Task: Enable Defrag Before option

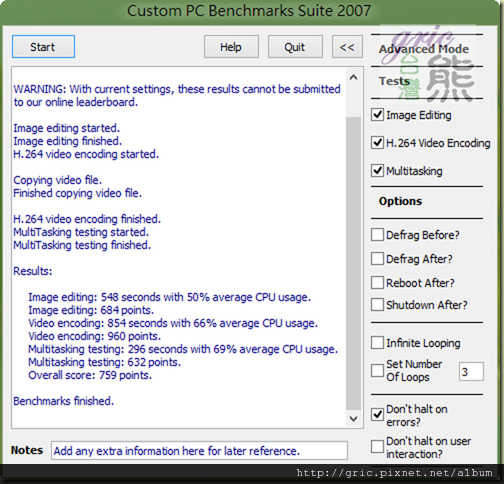Action: [x=377, y=235]
